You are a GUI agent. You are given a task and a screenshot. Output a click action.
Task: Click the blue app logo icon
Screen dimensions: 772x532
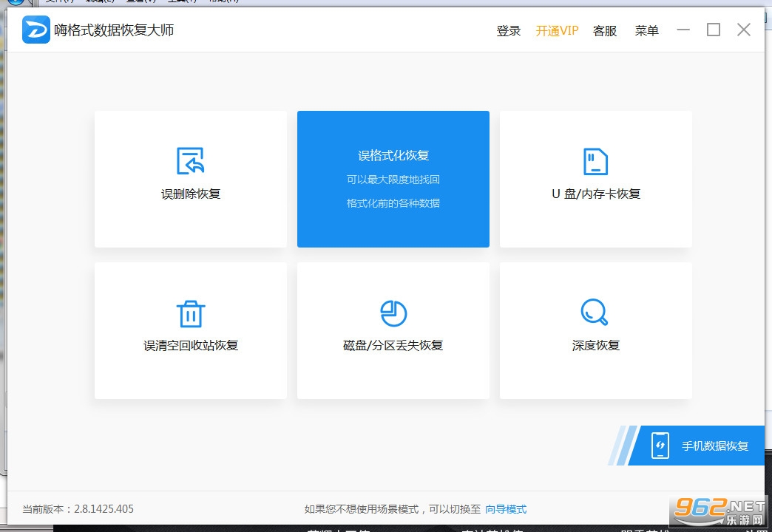[x=36, y=30]
